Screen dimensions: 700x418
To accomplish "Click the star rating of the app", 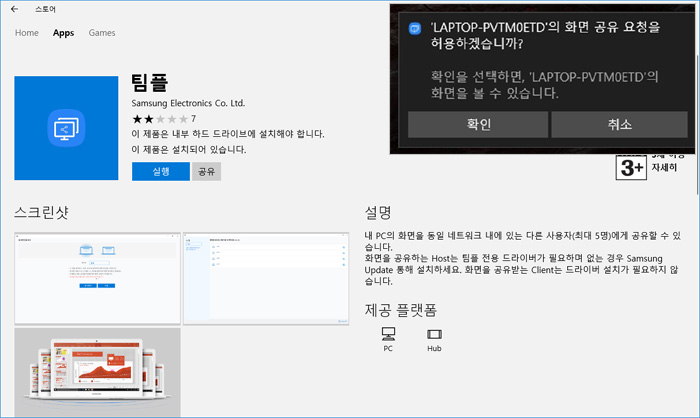I will pos(160,119).
